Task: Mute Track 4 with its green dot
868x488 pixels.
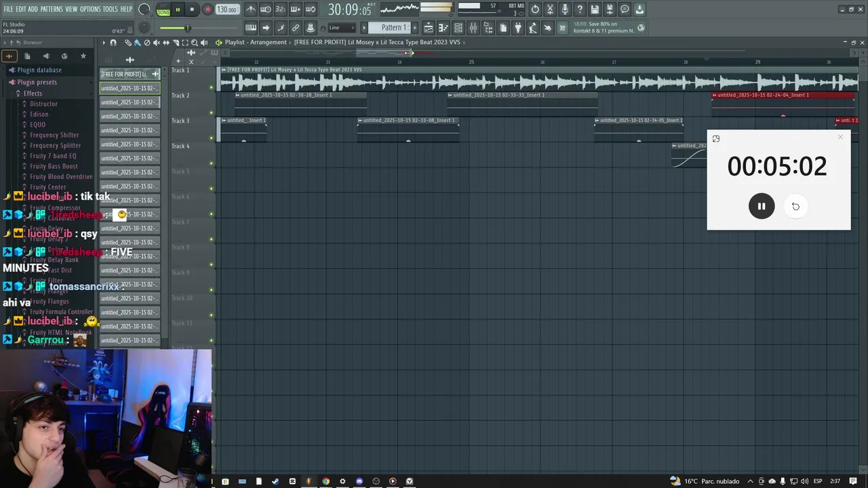Action: (212, 163)
